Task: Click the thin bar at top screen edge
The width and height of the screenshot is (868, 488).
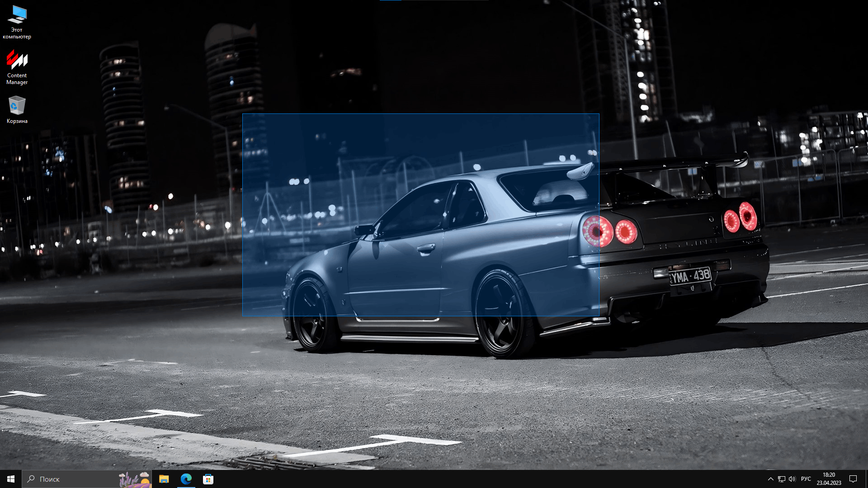Action: coord(434,0)
